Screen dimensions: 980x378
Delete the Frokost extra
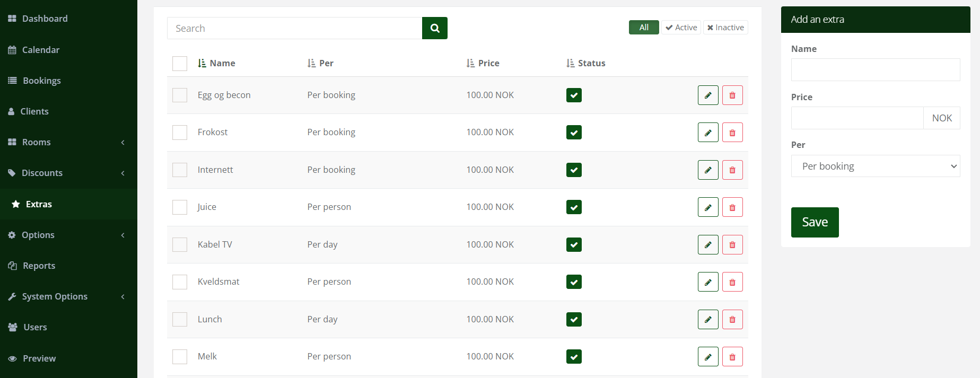(x=732, y=133)
